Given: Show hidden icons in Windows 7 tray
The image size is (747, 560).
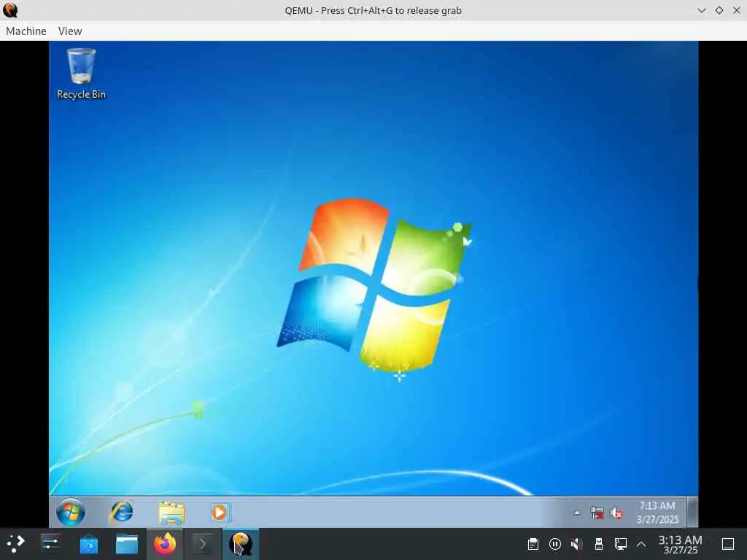Looking at the screenshot, I should 577,513.
